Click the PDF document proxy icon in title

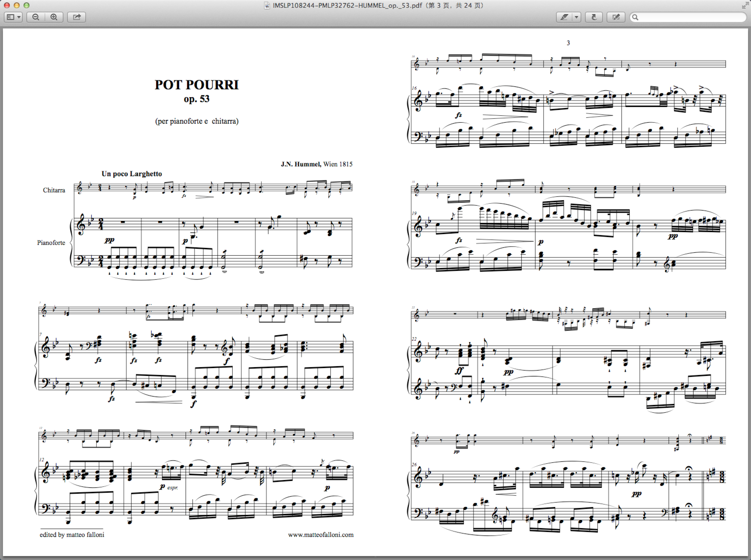pyautogui.click(x=267, y=6)
